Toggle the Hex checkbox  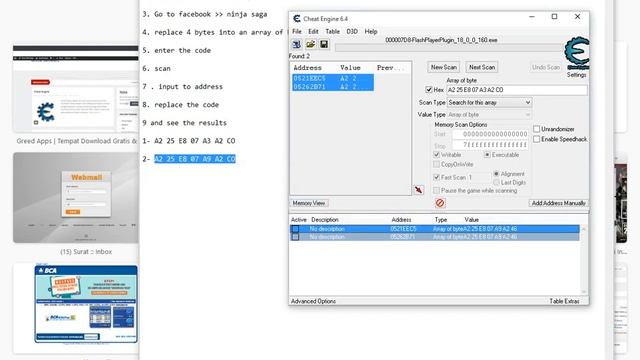click(429, 89)
